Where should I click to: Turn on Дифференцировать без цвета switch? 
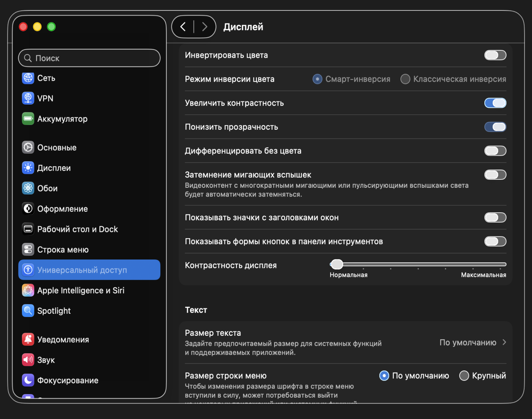pyautogui.click(x=495, y=151)
